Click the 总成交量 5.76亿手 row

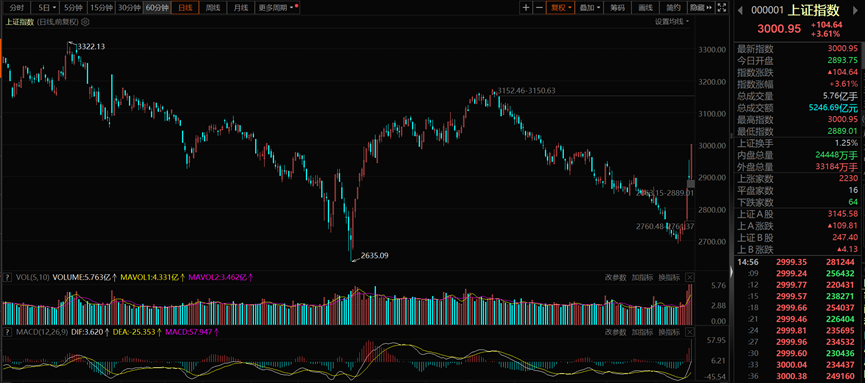click(x=798, y=96)
